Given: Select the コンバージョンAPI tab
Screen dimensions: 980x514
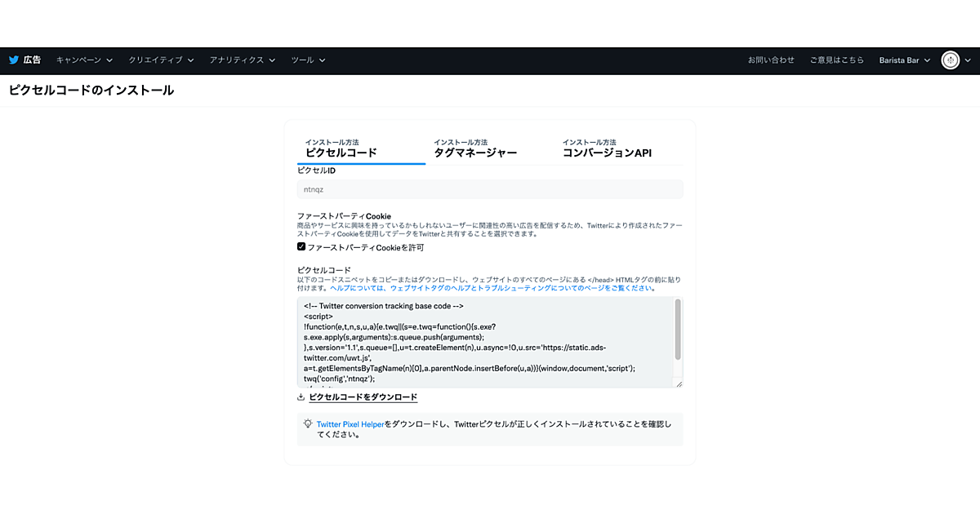Looking at the screenshot, I should pyautogui.click(x=607, y=148).
